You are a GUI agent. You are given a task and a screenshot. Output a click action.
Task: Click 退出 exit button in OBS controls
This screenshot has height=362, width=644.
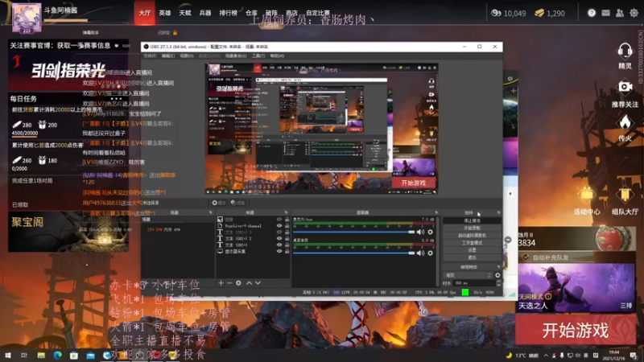point(472,257)
